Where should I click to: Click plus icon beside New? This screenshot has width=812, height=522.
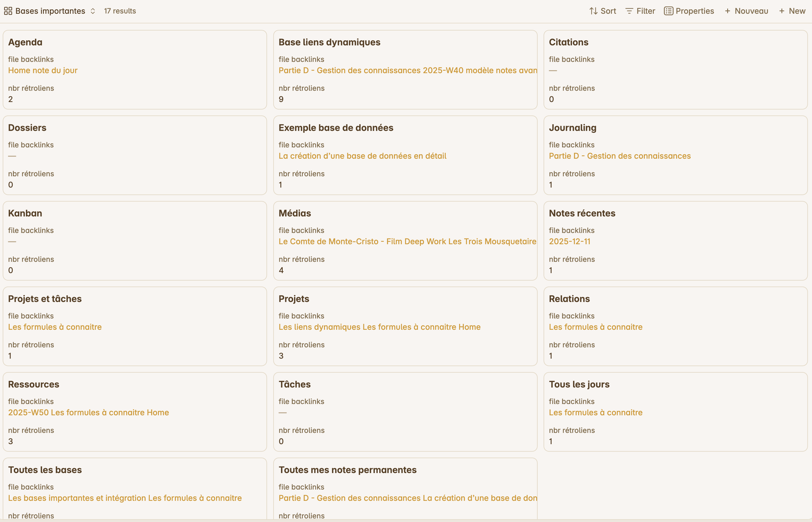pyautogui.click(x=782, y=11)
